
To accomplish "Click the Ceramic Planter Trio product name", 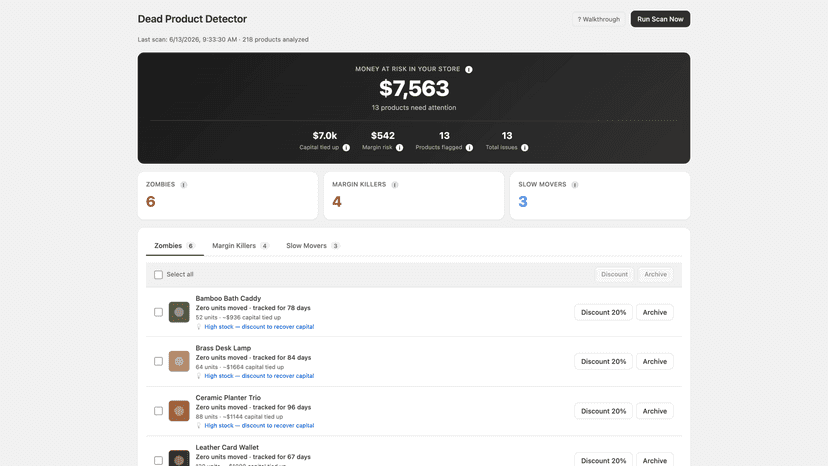I will click(x=228, y=397).
